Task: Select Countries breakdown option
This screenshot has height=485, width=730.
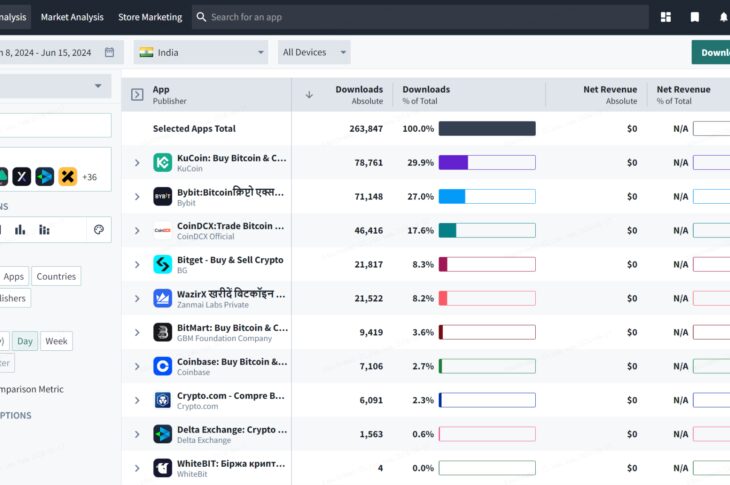Action: 56,277
